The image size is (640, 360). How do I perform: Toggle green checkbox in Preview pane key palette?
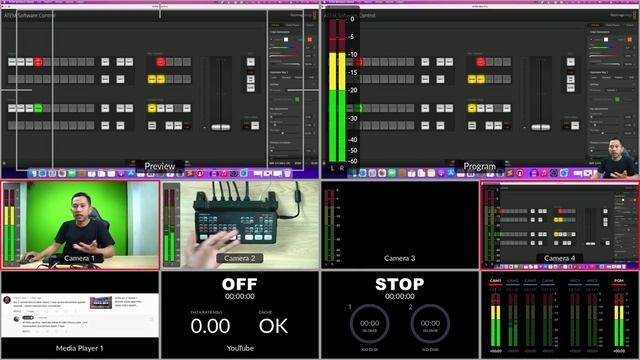click(297, 99)
